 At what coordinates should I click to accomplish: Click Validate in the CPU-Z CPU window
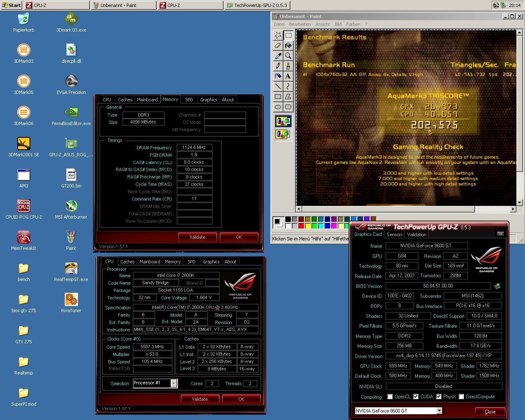tap(200, 399)
